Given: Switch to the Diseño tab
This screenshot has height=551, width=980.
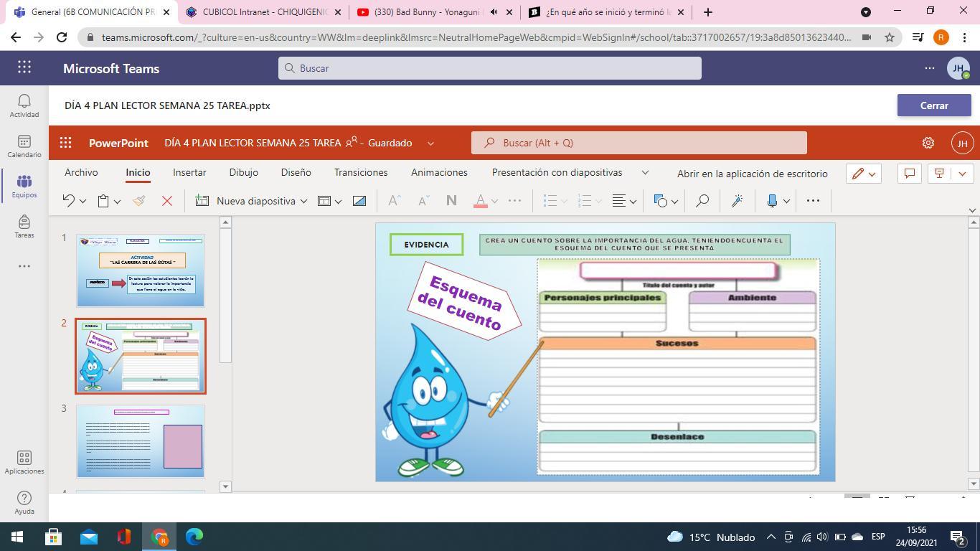Looking at the screenshot, I should click(x=296, y=173).
